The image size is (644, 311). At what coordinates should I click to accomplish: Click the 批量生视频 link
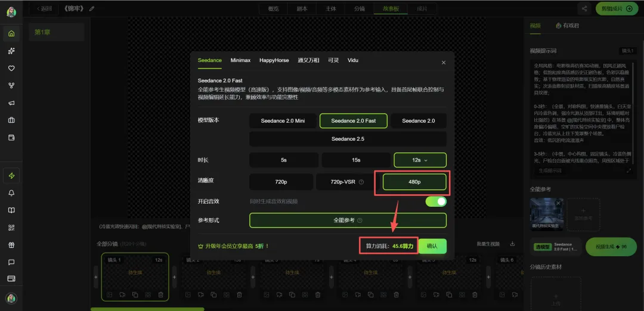488,244
